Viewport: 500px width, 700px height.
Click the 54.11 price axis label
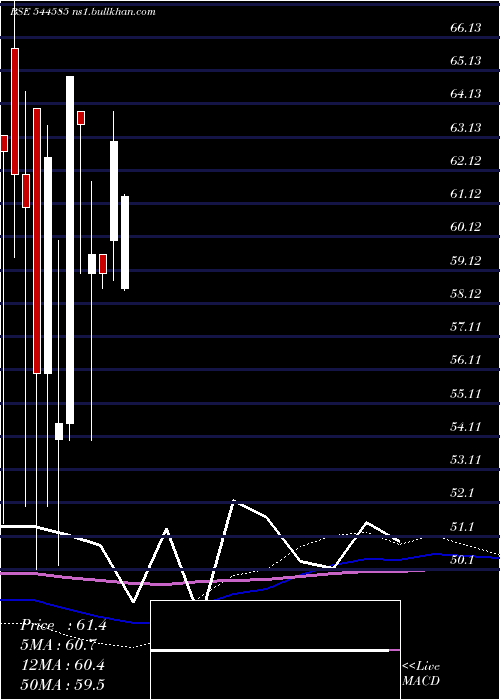(x=466, y=427)
